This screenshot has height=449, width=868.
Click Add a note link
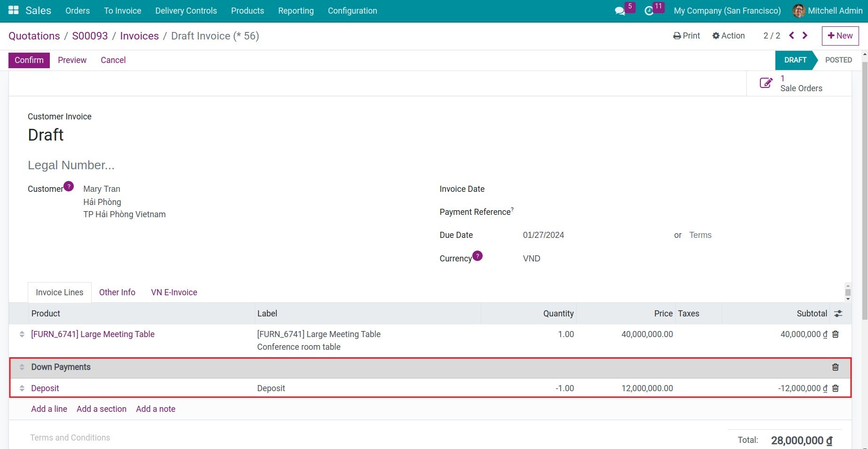coord(156,409)
